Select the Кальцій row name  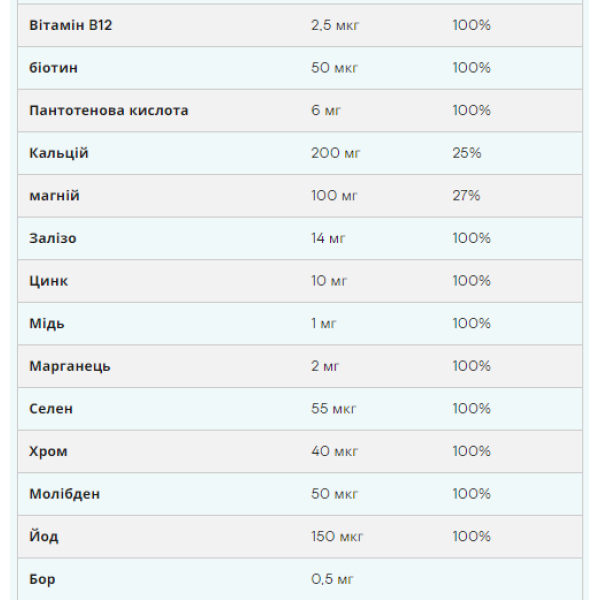click(59, 153)
